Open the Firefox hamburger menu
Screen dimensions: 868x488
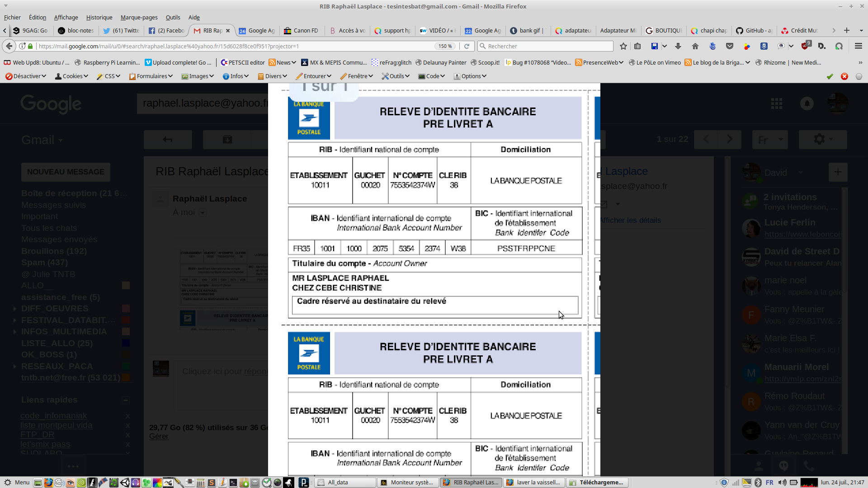[x=858, y=46]
